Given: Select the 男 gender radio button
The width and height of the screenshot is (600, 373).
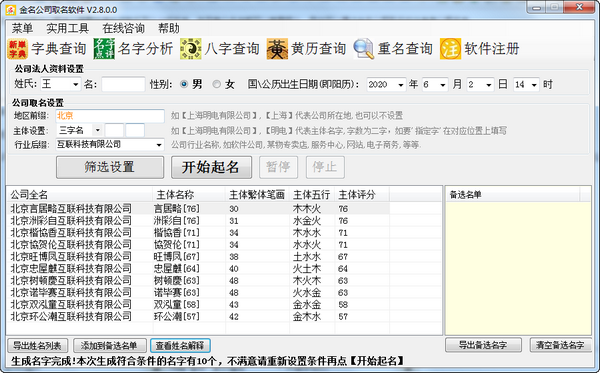Looking at the screenshot, I should 184,84.
